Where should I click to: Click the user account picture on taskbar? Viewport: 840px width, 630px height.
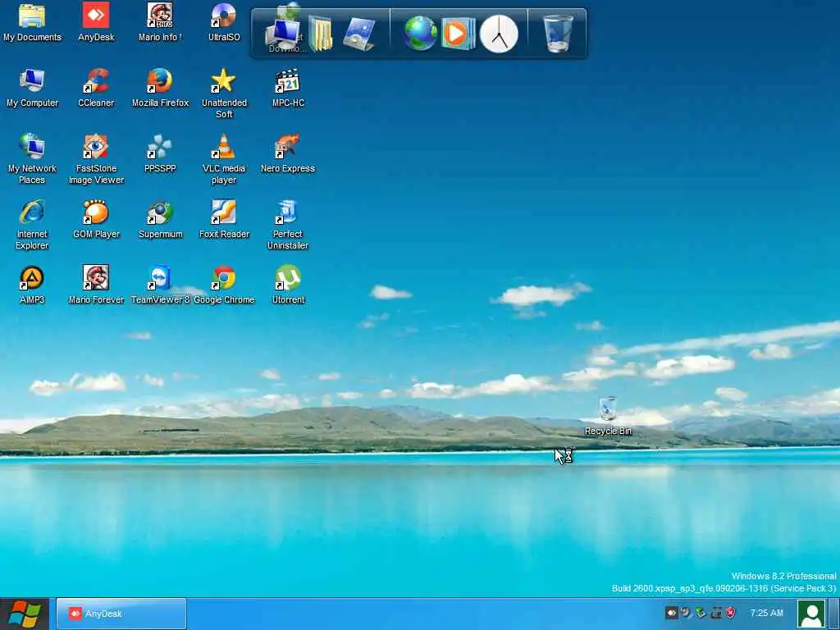[x=811, y=614]
